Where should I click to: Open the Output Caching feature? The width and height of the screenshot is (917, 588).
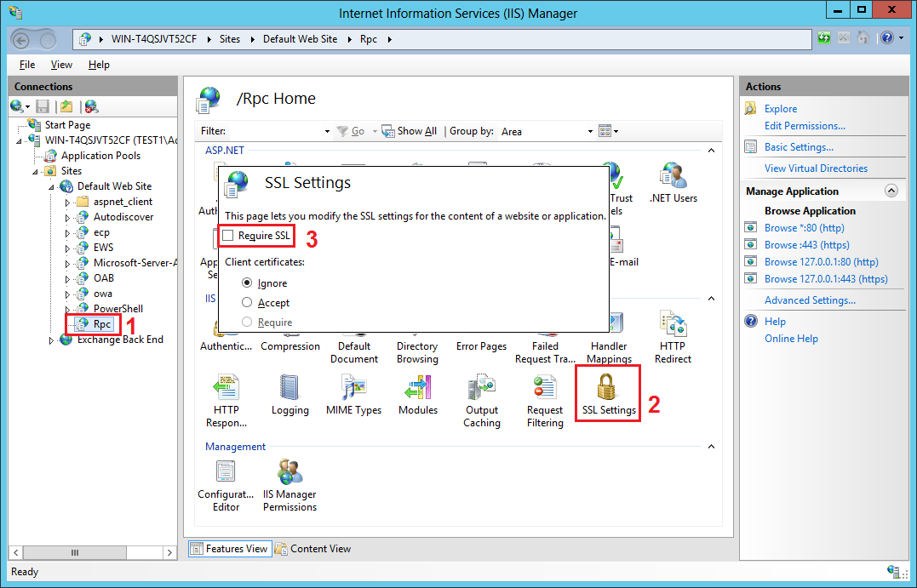pos(482,401)
